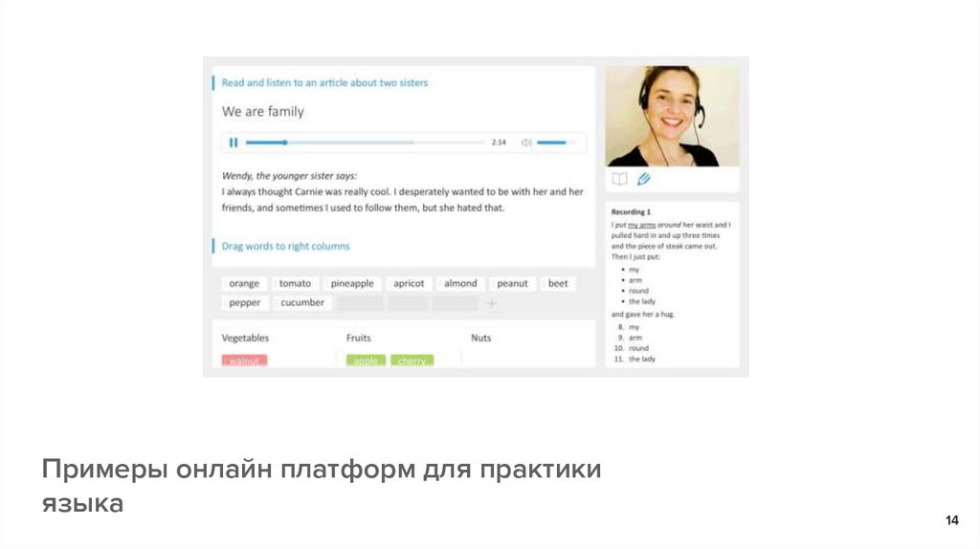Click the plus icon after the word chips
The height and width of the screenshot is (549, 980).
(x=492, y=303)
